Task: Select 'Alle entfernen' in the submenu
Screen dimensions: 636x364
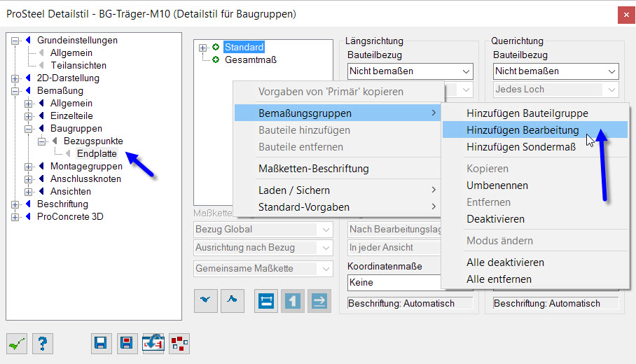Action: click(535, 279)
